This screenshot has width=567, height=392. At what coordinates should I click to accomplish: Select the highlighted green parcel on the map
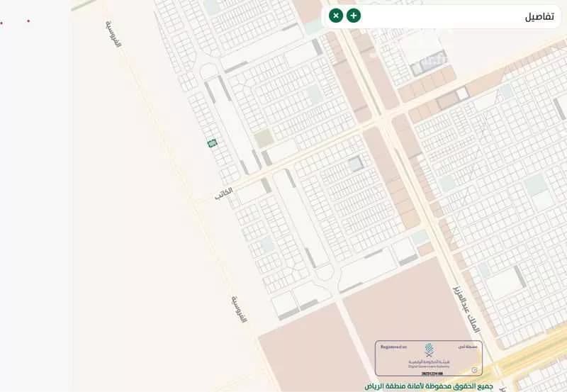point(212,143)
